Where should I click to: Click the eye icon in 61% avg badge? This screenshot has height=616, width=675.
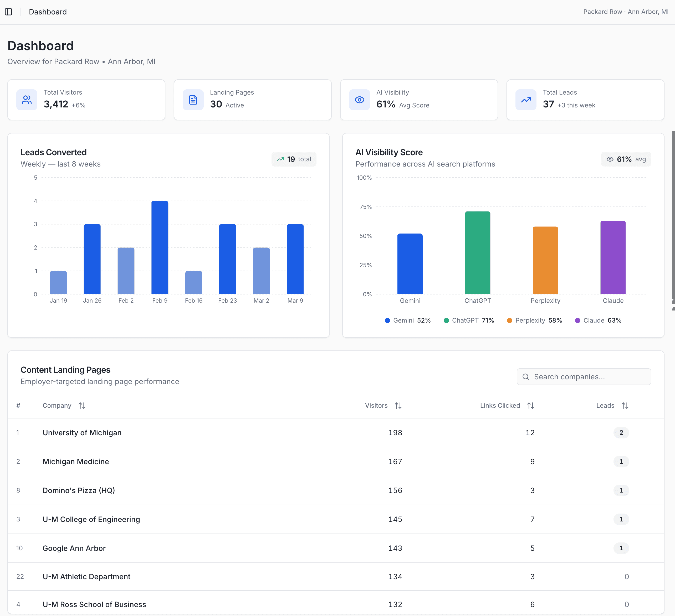610,159
